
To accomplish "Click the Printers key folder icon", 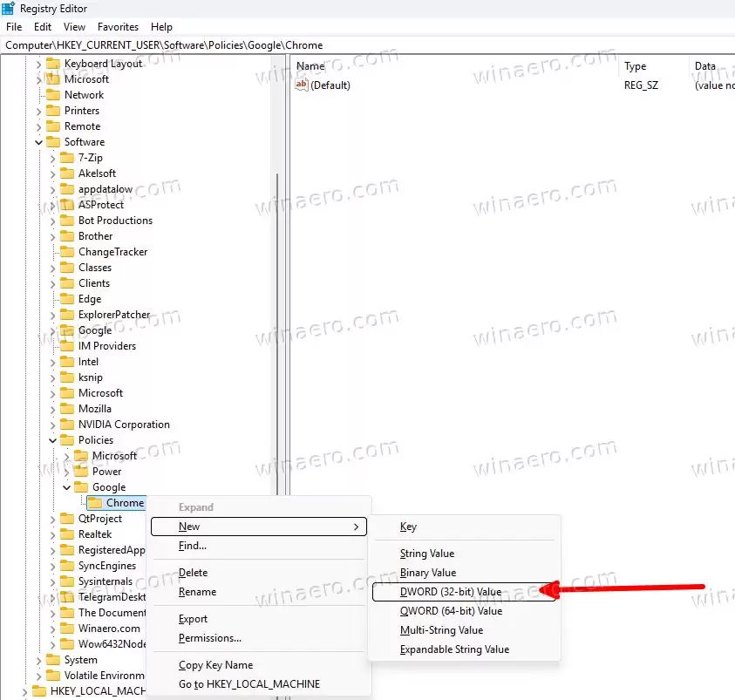I will [x=53, y=111].
